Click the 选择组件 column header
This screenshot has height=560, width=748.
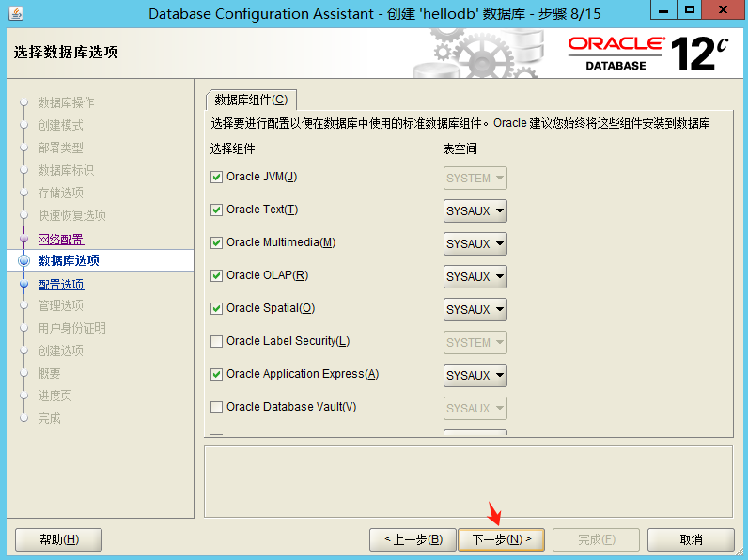tap(233, 148)
